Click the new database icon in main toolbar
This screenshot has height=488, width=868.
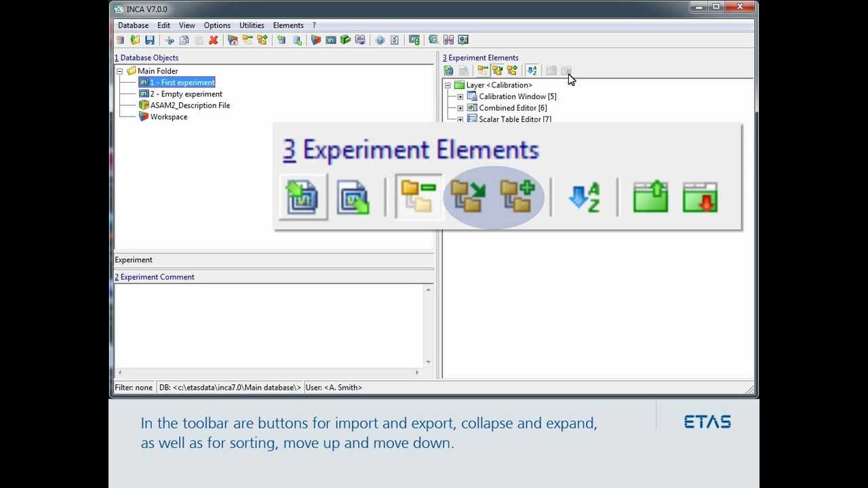point(120,40)
